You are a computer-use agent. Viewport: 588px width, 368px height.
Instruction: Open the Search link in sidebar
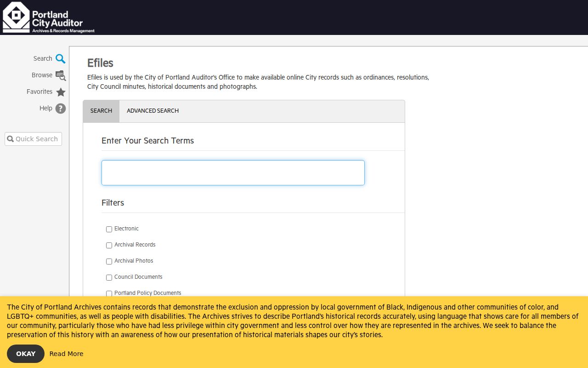click(43, 58)
